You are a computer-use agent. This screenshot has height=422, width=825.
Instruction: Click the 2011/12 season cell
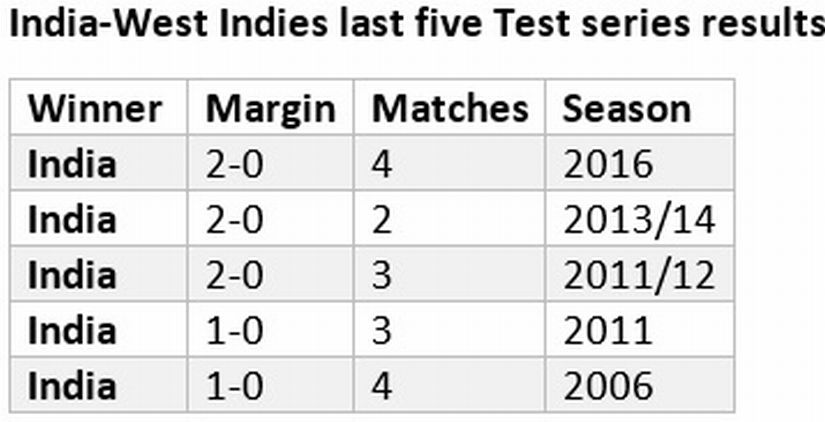(x=639, y=275)
